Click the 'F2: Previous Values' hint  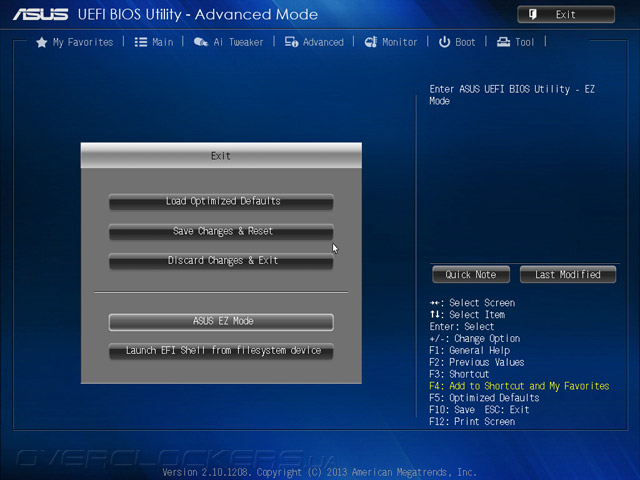(x=477, y=362)
